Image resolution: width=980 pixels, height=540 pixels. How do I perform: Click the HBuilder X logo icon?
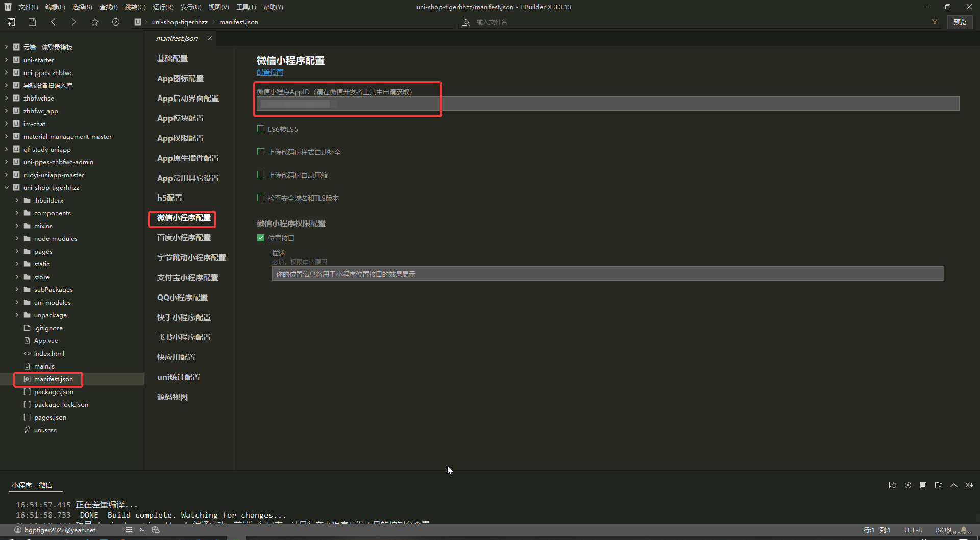click(8, 7)
